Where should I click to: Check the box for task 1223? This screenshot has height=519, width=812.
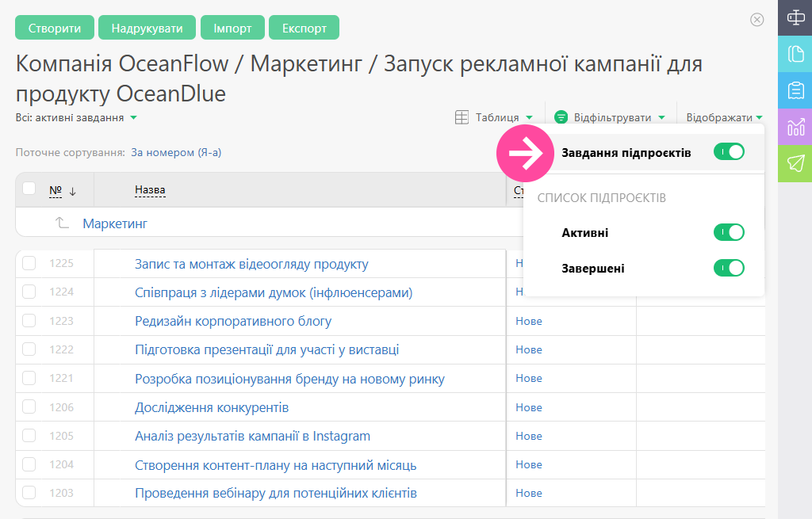coord(29,321)
